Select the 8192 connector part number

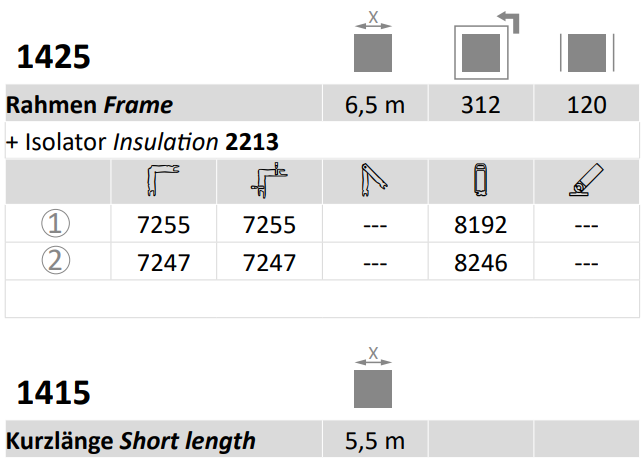click(481, 225)
